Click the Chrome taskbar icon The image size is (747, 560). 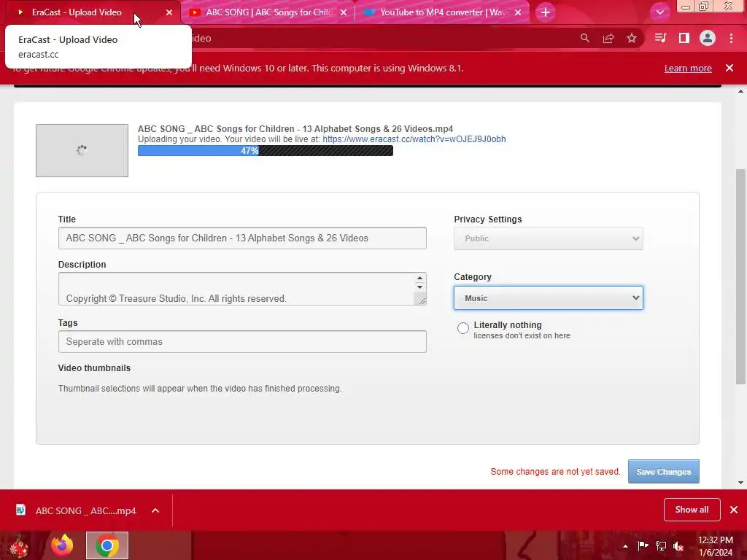(107, 545)
